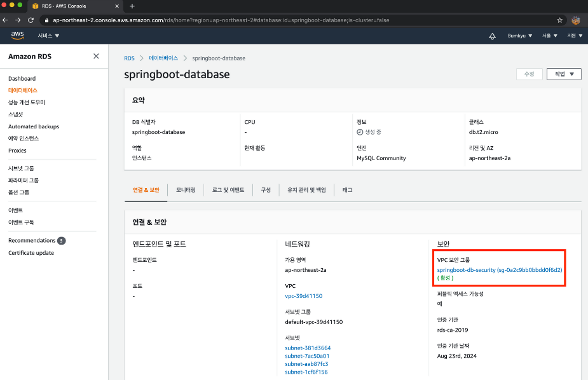Select Aug 23rd, 2024 date text
588x380 pixels.
(457, 356)
